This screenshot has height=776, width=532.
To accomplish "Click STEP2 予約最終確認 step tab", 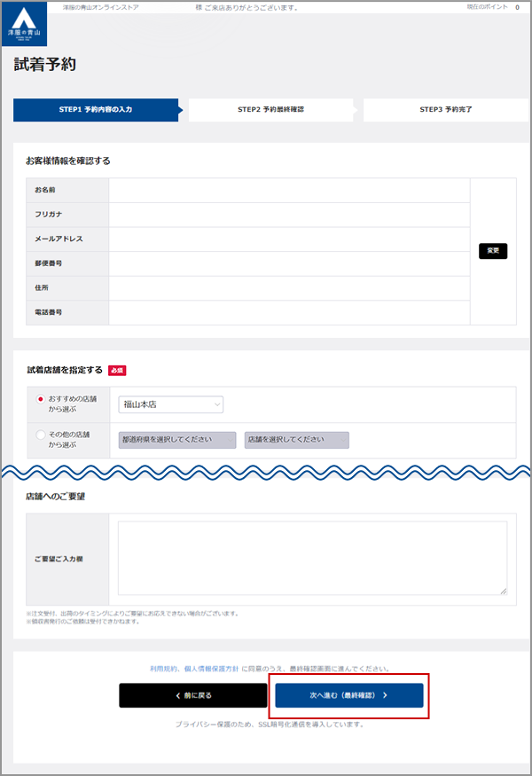I will tap(270, 110).
